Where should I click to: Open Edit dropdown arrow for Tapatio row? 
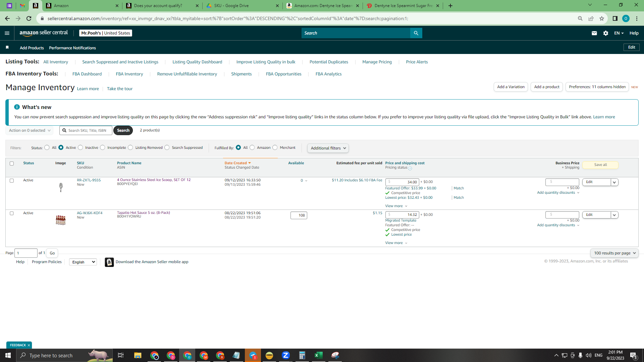point(614,215)
